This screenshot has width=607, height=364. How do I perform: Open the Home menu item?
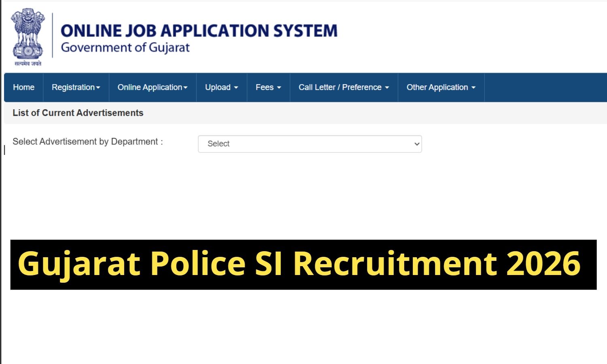coord(23,87)
